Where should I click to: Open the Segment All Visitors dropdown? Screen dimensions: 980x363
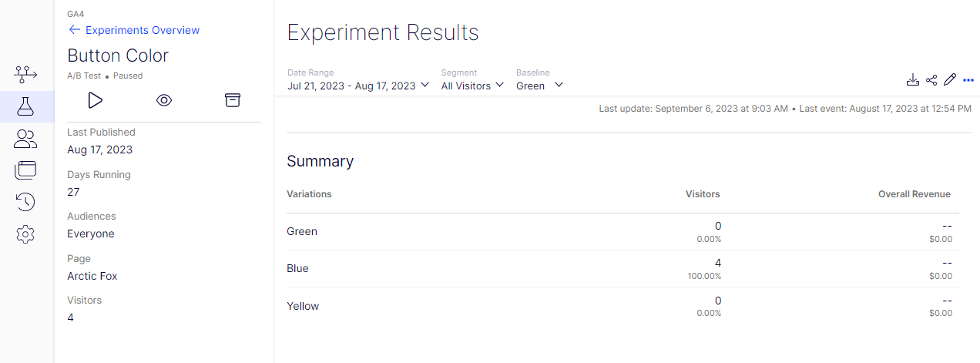(x=472, y=86)
